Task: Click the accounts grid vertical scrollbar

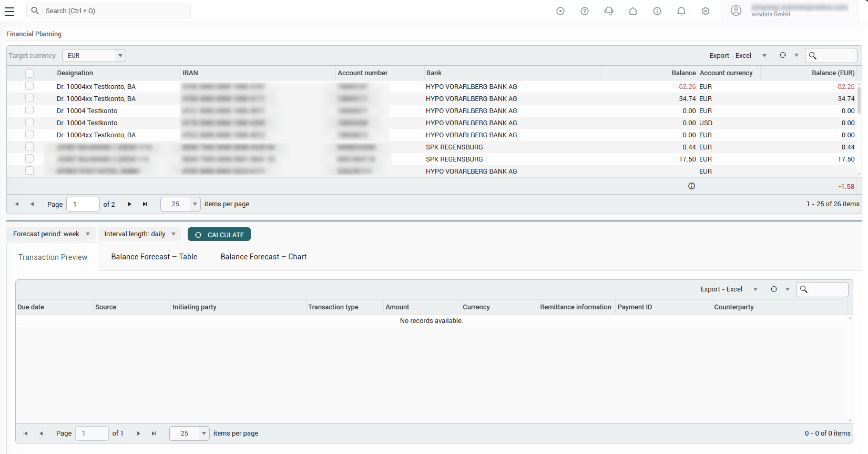Action: pyautogui.click(x=859, y=100)
